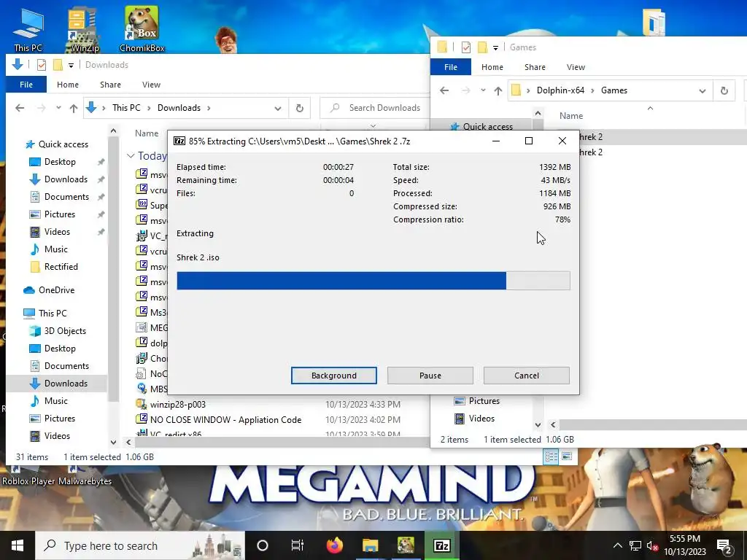Open File Explorer from taskbar
This screenshot has width=747, height=560.
point(370,545)
